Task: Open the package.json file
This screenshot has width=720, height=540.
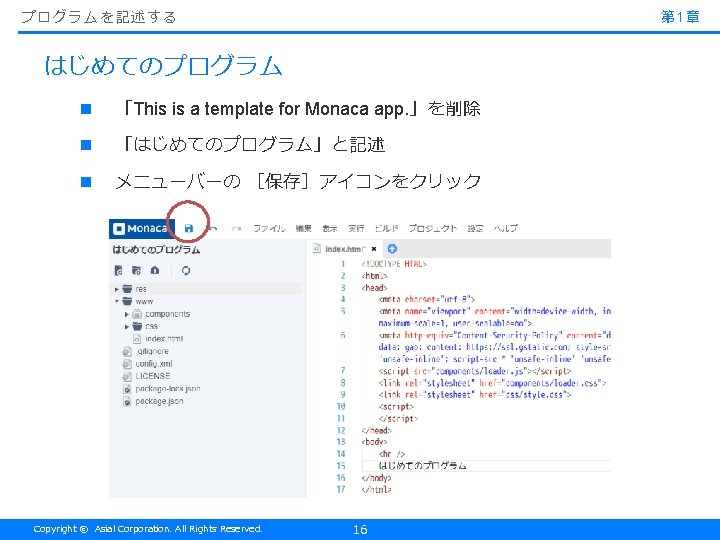Action: 159,401
